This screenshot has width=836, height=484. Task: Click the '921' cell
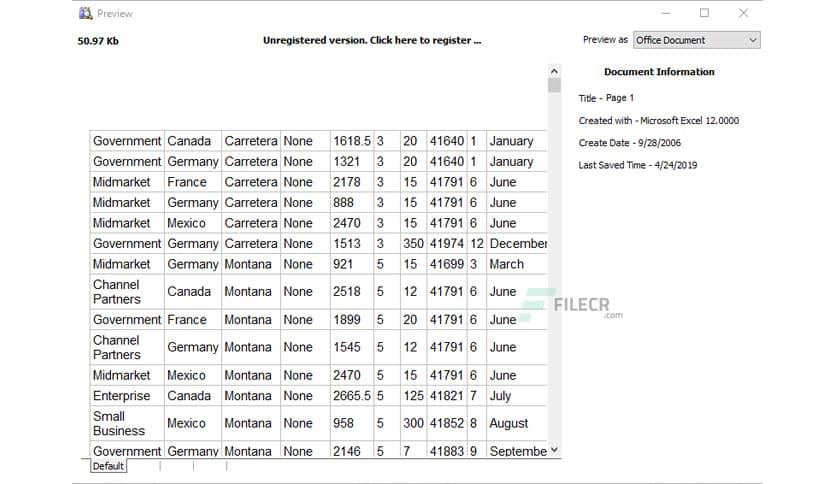pyautogui.click(x=352, y=264)
